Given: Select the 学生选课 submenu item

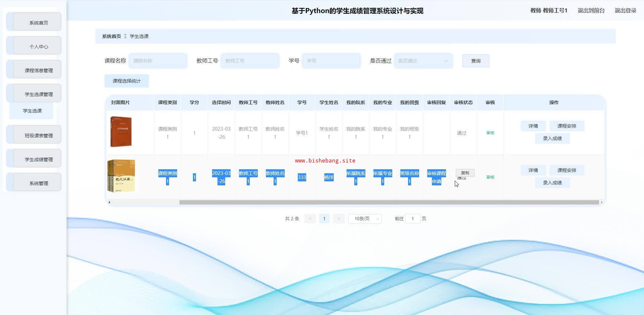Looking at the screenshot, I should tap(32, 111).
